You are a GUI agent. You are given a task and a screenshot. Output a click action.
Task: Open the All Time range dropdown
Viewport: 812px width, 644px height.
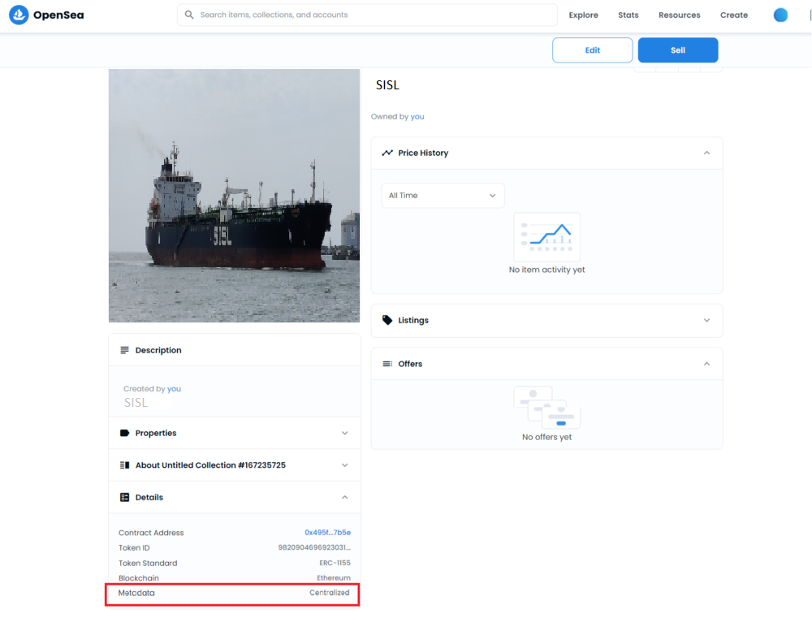pos(443,196)
